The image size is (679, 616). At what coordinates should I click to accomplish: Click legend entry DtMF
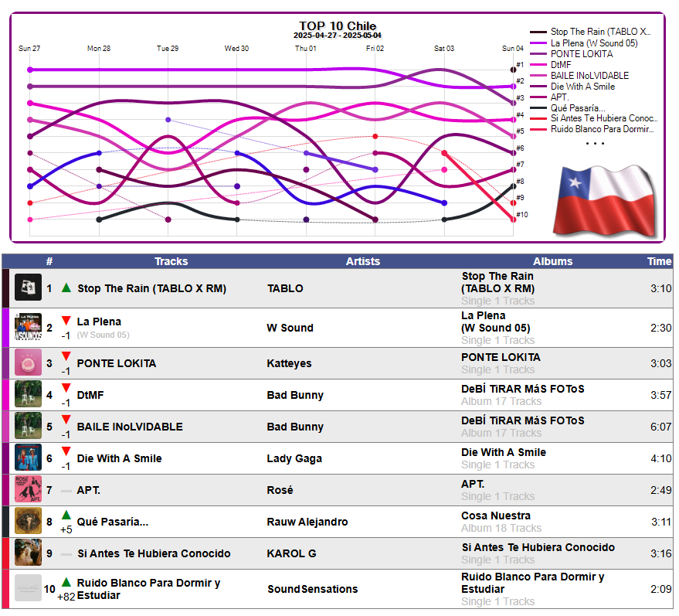pos(561,65)
